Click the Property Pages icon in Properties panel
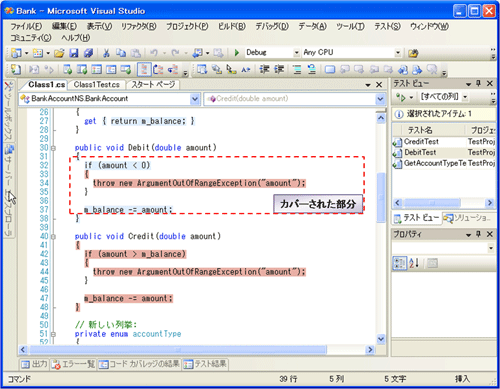Viewport: 500px width, 389px height. [x=432, y=263]
